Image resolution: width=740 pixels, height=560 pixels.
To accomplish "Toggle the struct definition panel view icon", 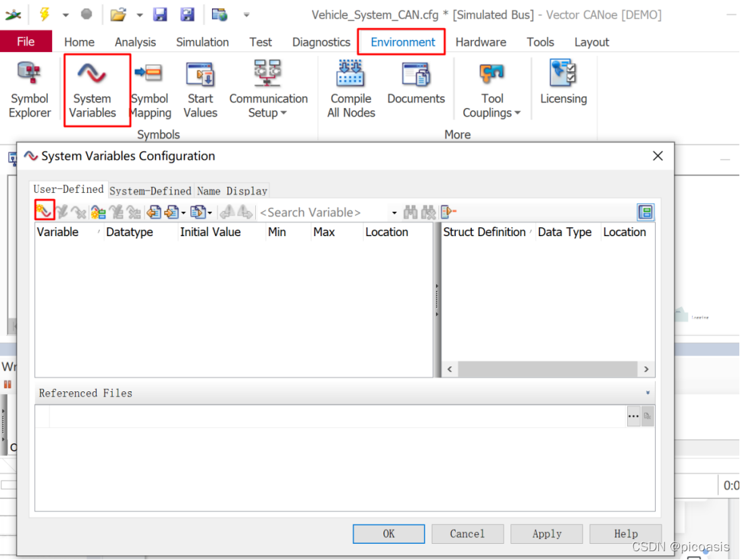I will (x=645, y=212).
